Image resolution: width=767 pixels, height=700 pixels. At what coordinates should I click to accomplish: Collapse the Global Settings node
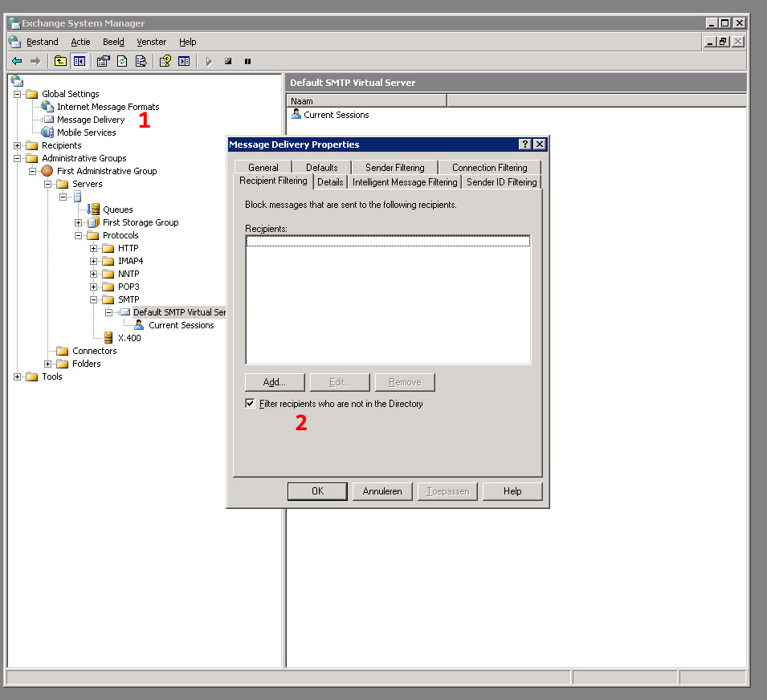pos(17,94)
